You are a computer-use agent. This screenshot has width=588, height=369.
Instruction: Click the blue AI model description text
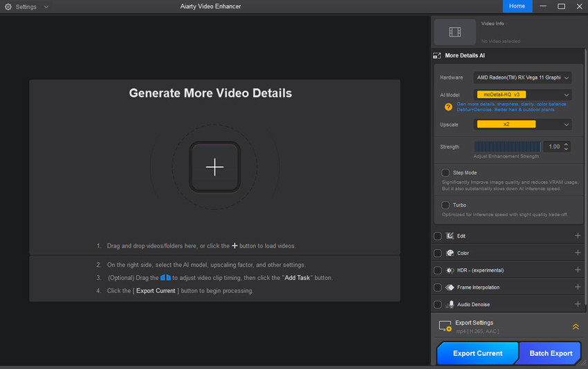point(511,107)
